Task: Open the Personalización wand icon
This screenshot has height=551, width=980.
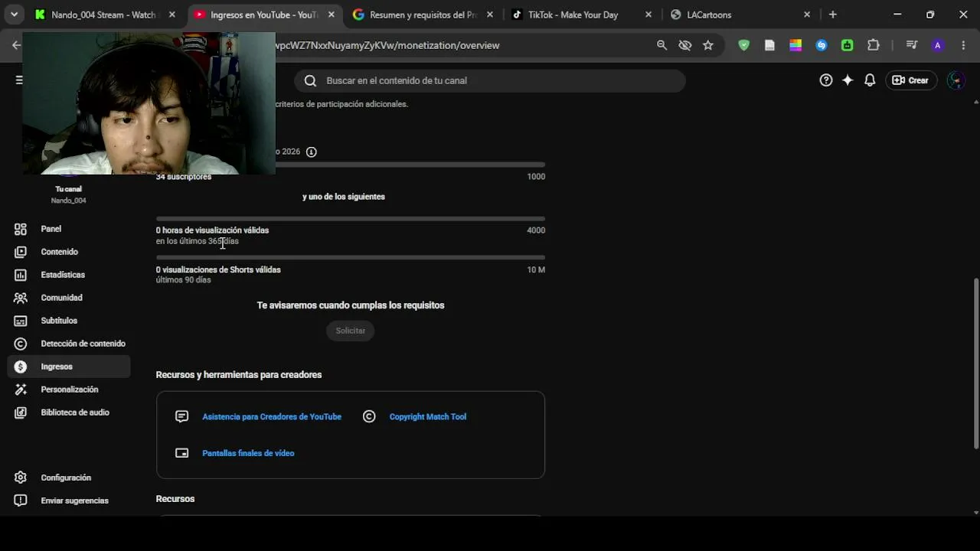Action: click(21, 390)
